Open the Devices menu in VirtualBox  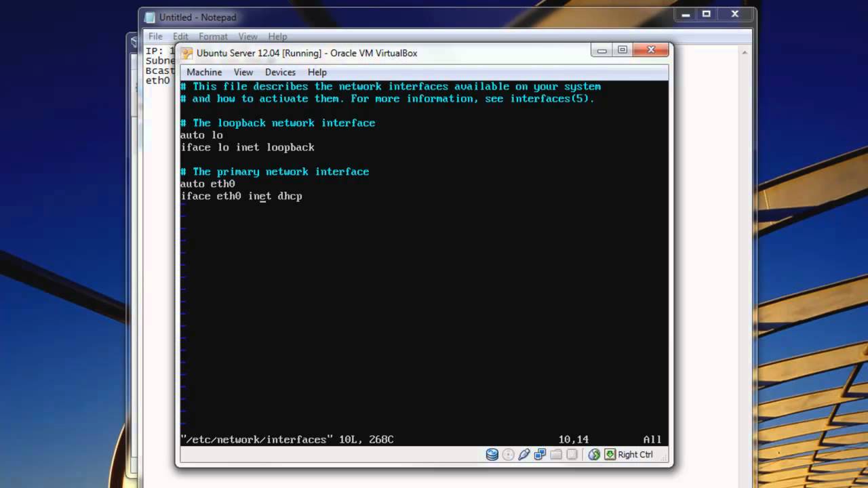(280, 72)
